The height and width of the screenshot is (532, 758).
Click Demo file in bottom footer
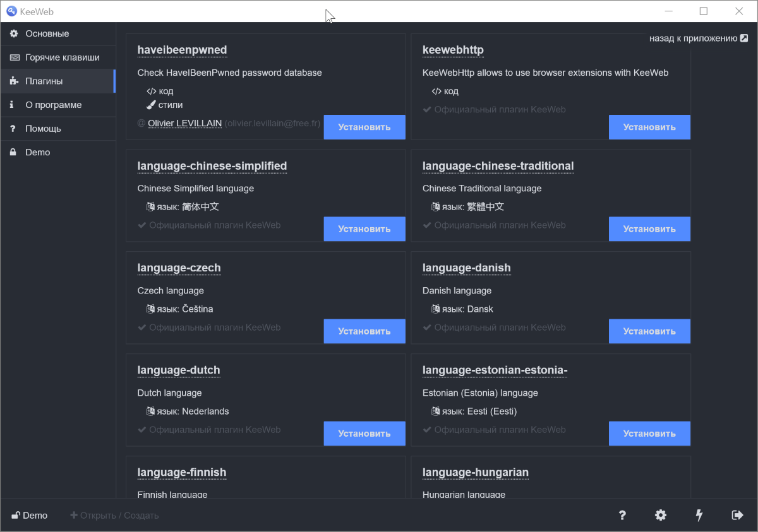[x=30, y=516]
